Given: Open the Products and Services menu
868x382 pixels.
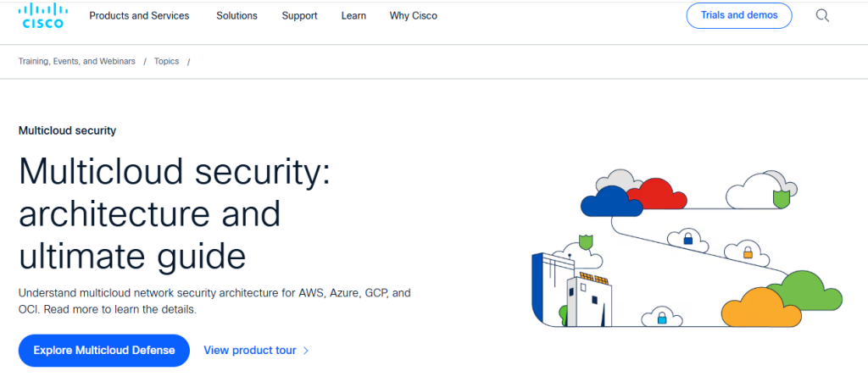Looking at the screenshot, I should coord(139,16).
